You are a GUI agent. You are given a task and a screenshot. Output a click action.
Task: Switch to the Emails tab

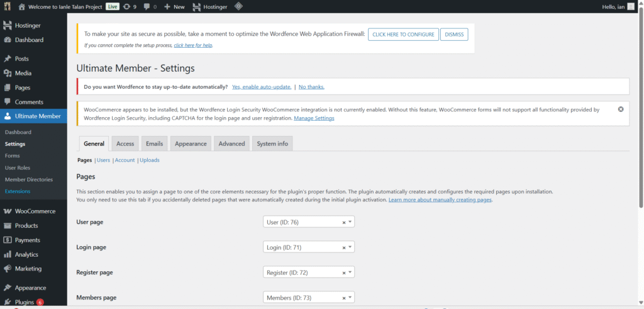[154, 143]
